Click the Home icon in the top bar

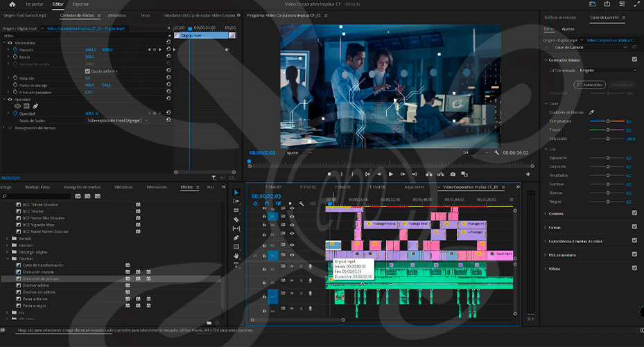click(x=12, y=4)
